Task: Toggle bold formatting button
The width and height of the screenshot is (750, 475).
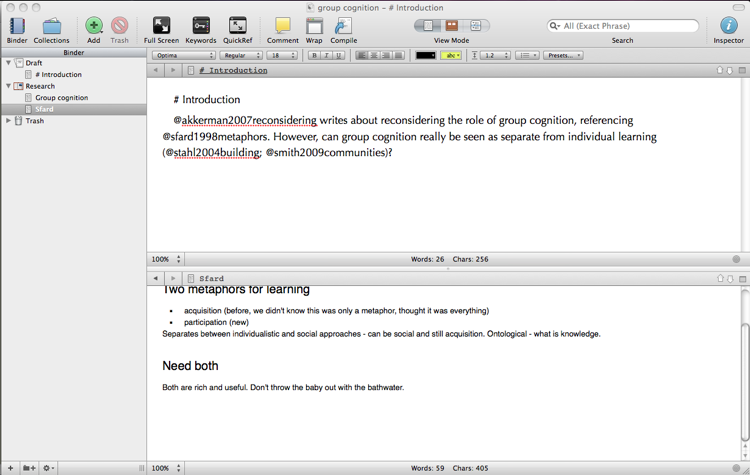Action: [x=314, y=55]
